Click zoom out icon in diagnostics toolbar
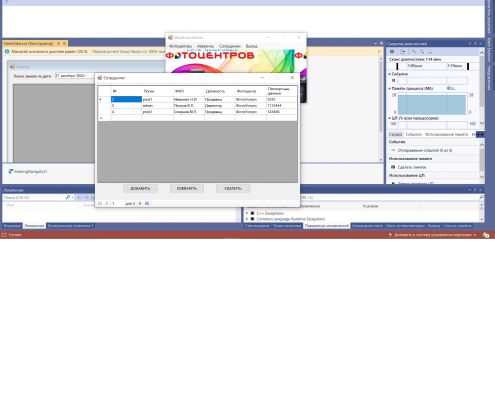 coord(422,52)
